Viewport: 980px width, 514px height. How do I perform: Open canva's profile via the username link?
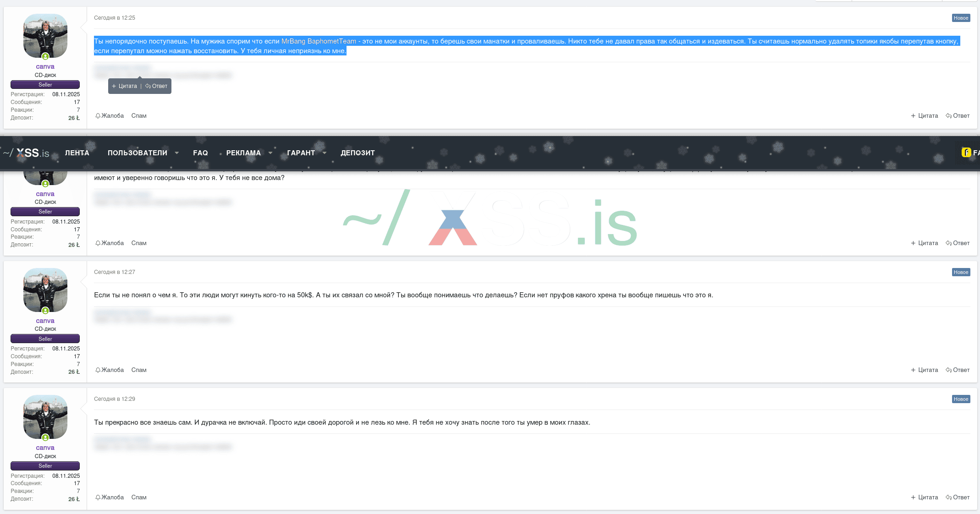[44, 66]
